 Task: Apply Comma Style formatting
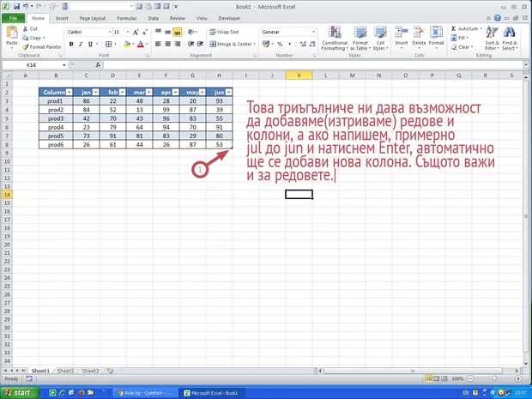click(289, 44)
